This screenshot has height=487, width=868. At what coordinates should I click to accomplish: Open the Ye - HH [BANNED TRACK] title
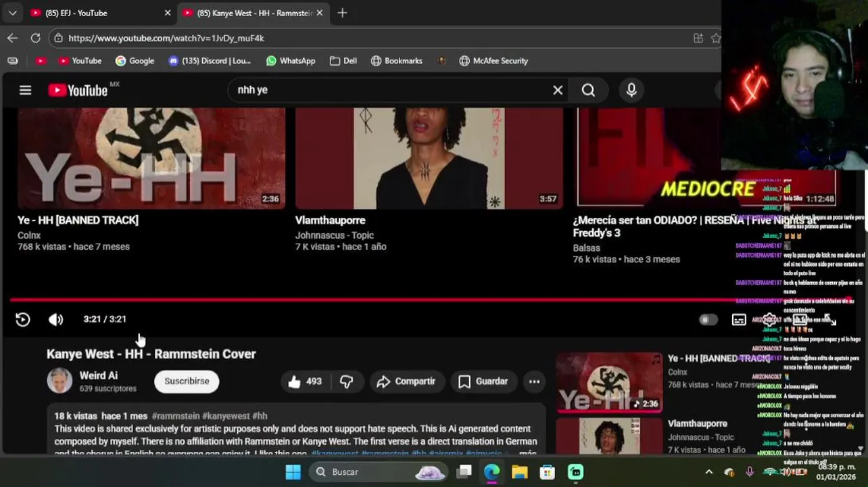pyautogui.click(x=78, y=220)
